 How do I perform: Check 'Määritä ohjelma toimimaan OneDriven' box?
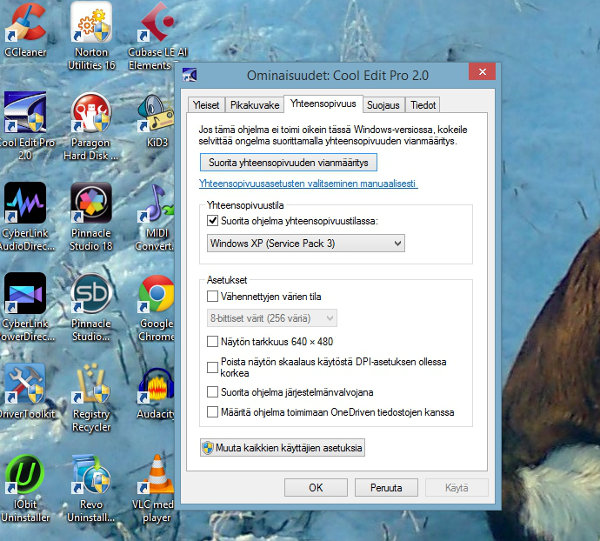(212, 412)
